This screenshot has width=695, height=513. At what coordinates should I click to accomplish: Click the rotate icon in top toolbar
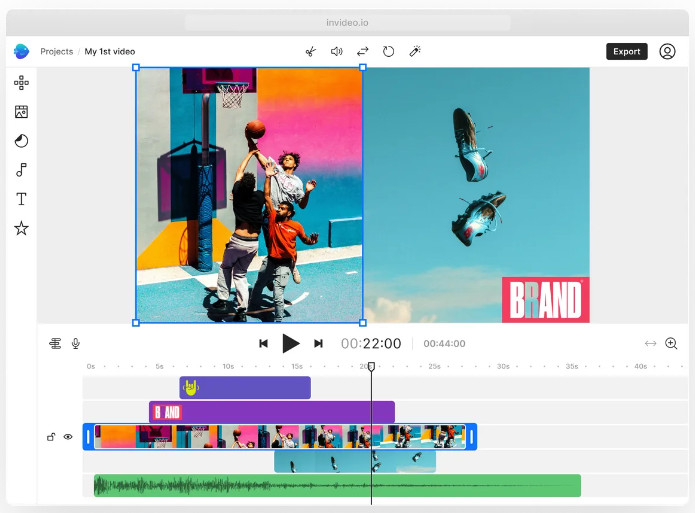[x=389, y=51]
